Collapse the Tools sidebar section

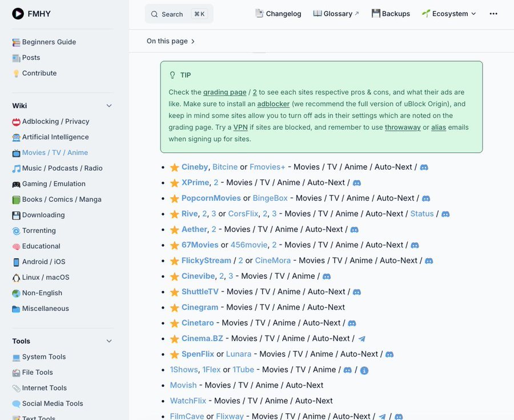point(109,341)
